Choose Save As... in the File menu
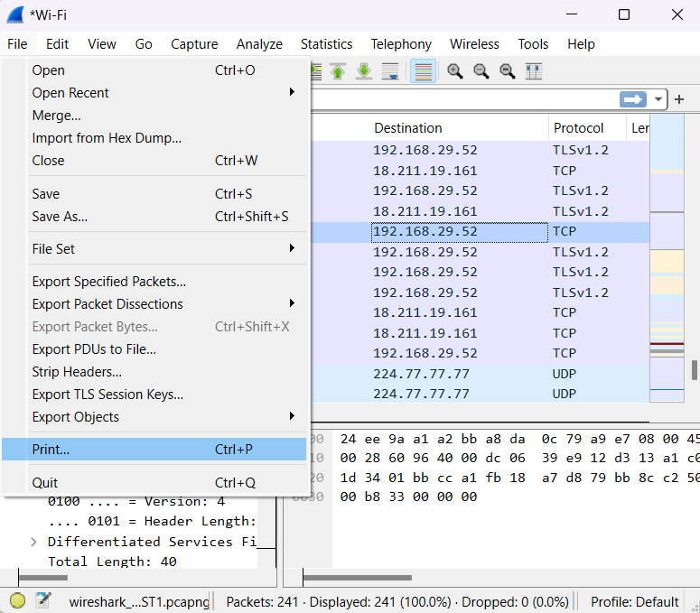The width and height of the screenshot is (700, 613). click(60, 217)
